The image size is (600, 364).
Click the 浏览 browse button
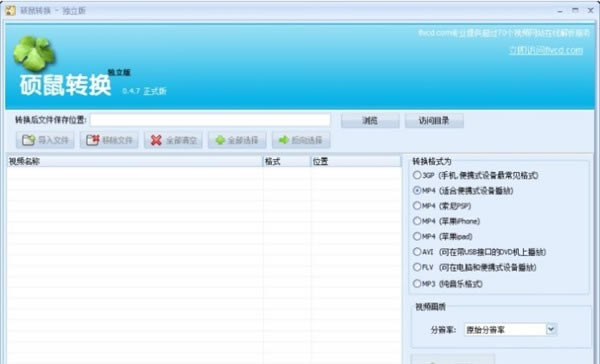[x=370, y=121]
